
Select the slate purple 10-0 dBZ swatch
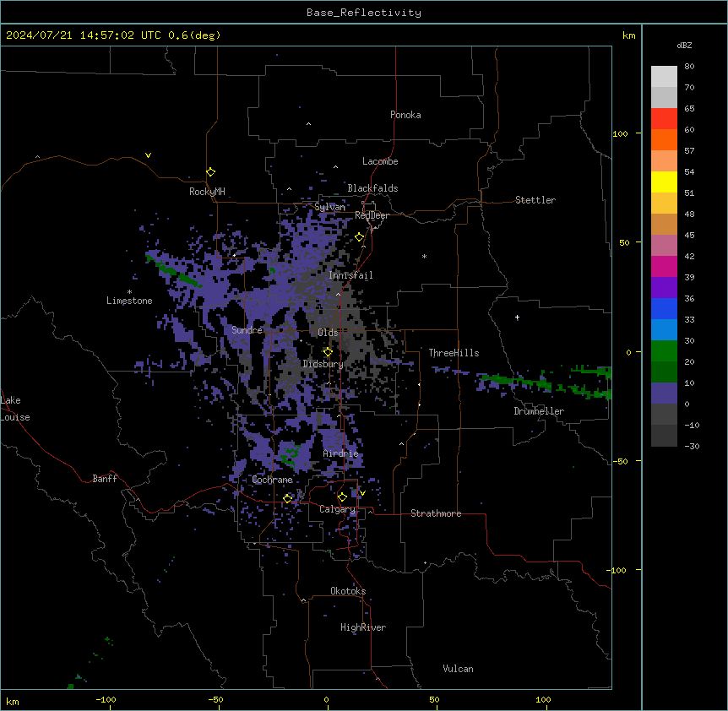(664, 393)
